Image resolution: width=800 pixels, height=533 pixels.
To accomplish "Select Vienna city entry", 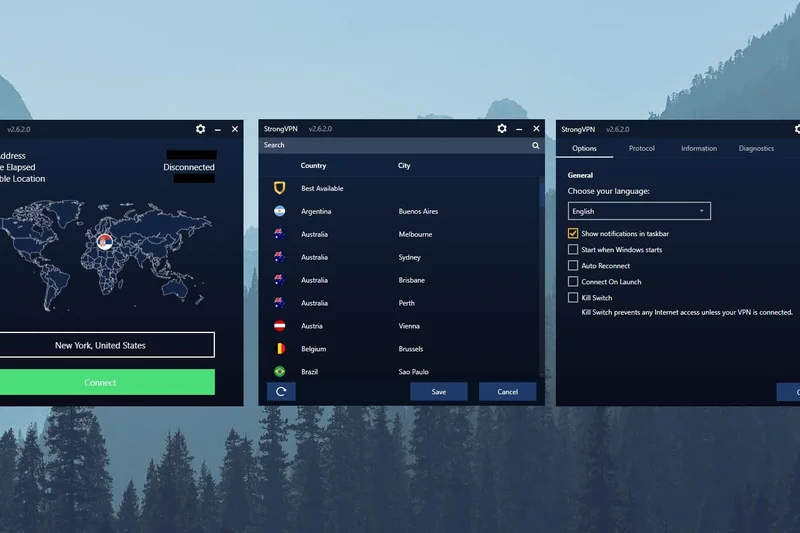I will point(409,326).
